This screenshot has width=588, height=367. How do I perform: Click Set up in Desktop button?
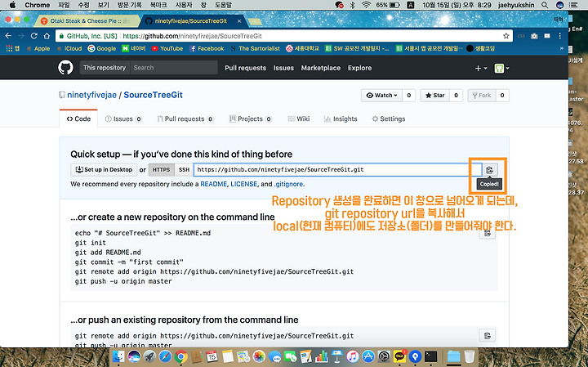[104, 170]
